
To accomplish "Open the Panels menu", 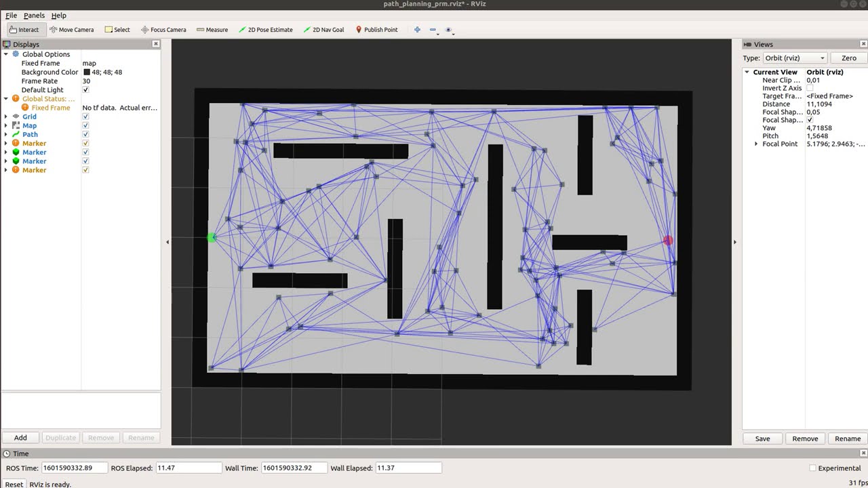I will (34, 15).
